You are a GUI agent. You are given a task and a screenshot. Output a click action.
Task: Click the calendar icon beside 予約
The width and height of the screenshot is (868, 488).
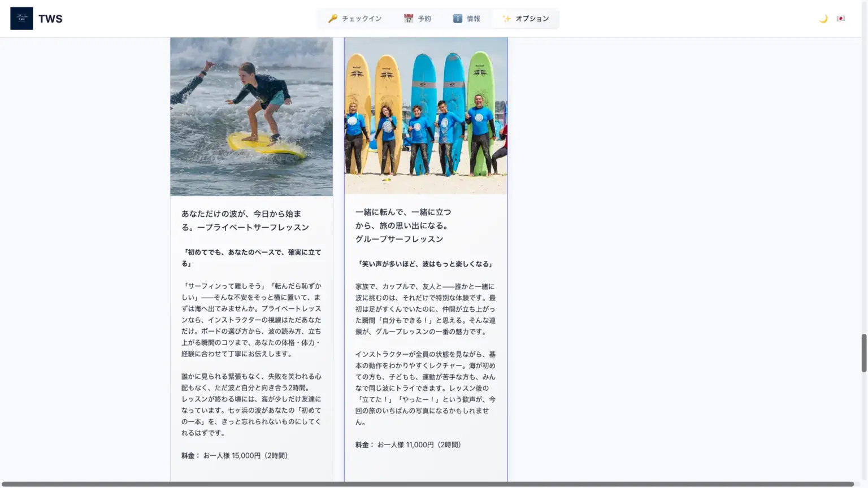[x=409, y=19]
